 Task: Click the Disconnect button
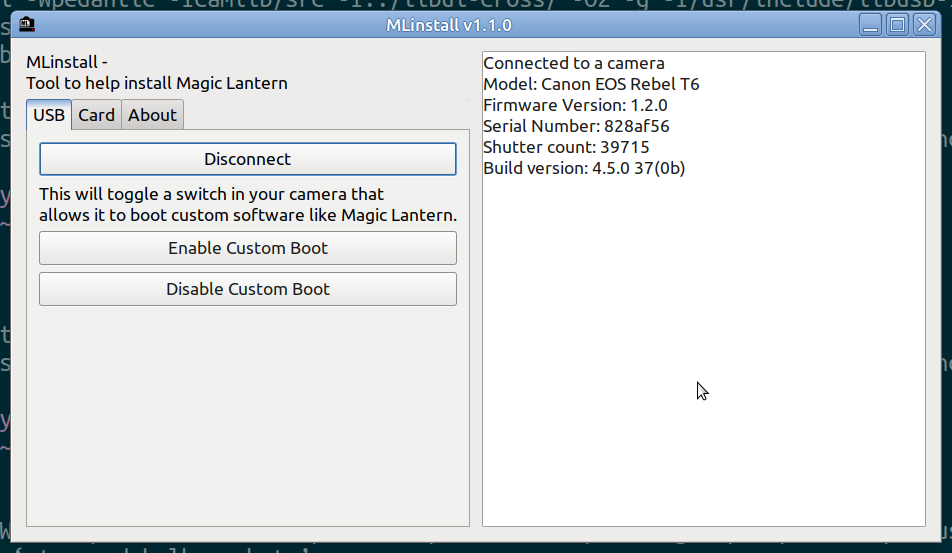point(248,159)
